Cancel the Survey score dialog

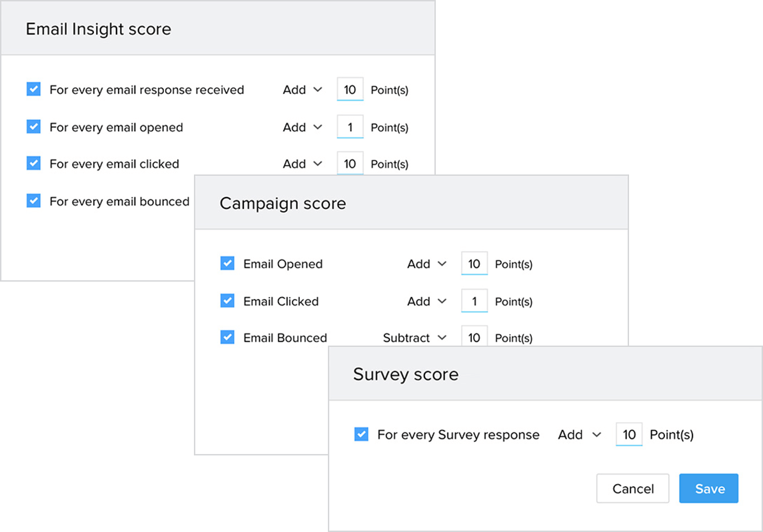click(633, 488)
